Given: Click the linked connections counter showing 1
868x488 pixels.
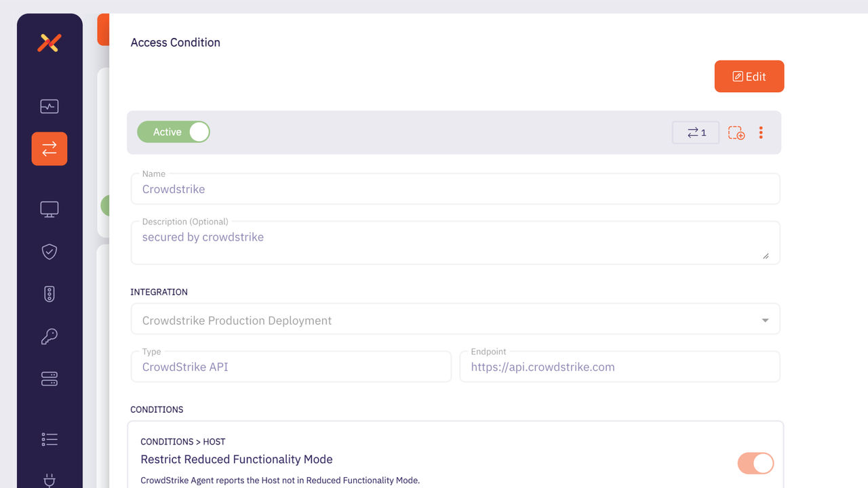Looking at the screenshot, I should [696, 133].
